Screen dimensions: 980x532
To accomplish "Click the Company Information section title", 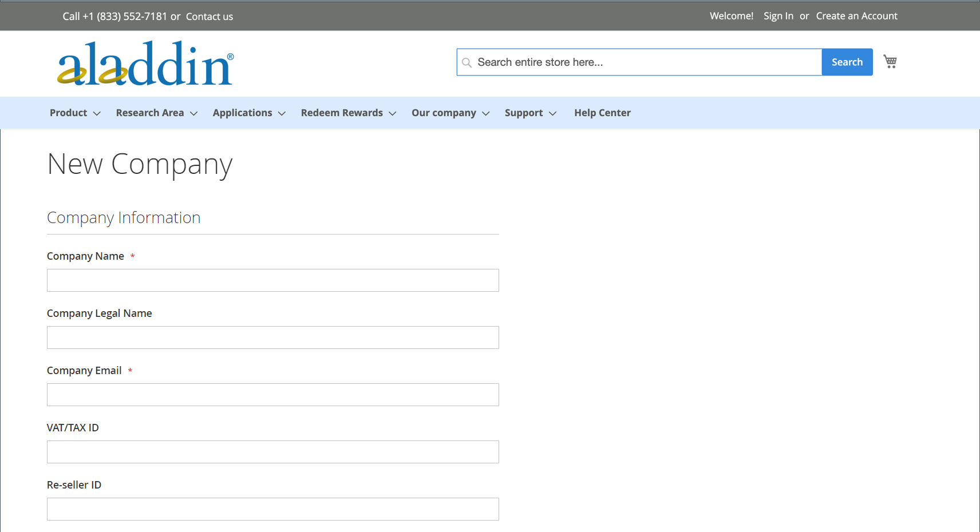I will click(x=124, y=217).
